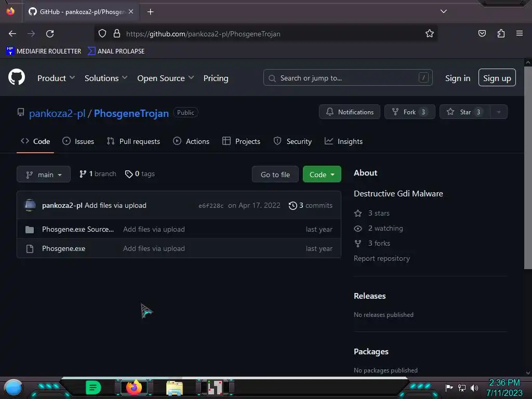Select the Code tab
The width and height of the screenshot is (532, 399).
tap(35, 141)
